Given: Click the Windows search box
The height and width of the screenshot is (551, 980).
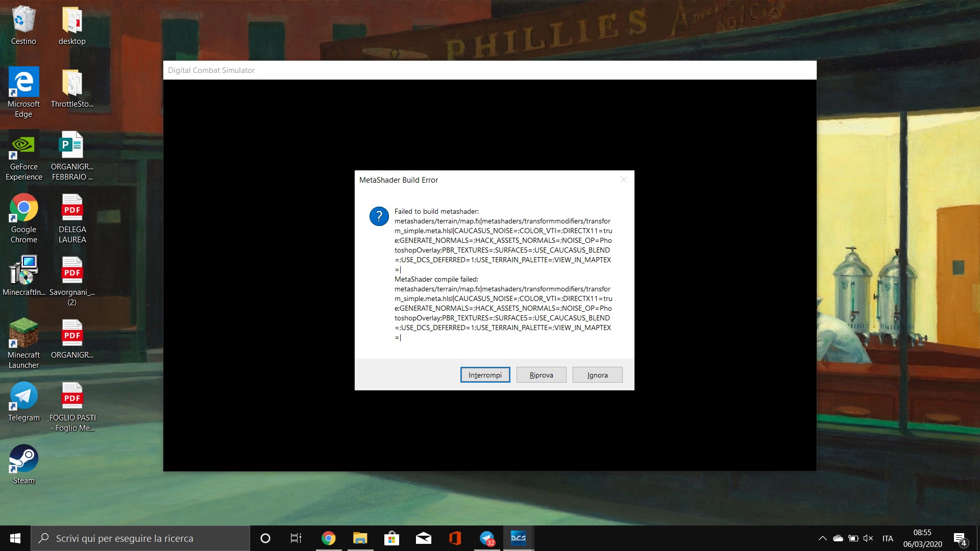Looking at the screenshot, I should pyautogui.click(x=140, y=538).
